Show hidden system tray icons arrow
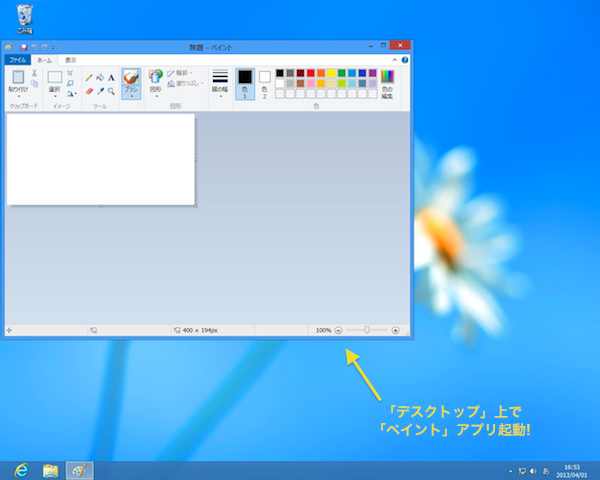The height and width of the screenshot is (480, 600). click(510, 471)
